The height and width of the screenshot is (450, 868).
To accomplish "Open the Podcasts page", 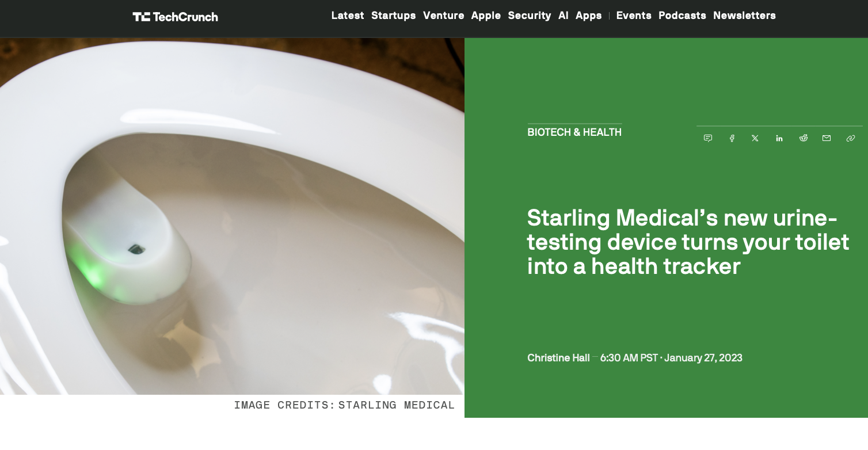I will pos(682,16).
